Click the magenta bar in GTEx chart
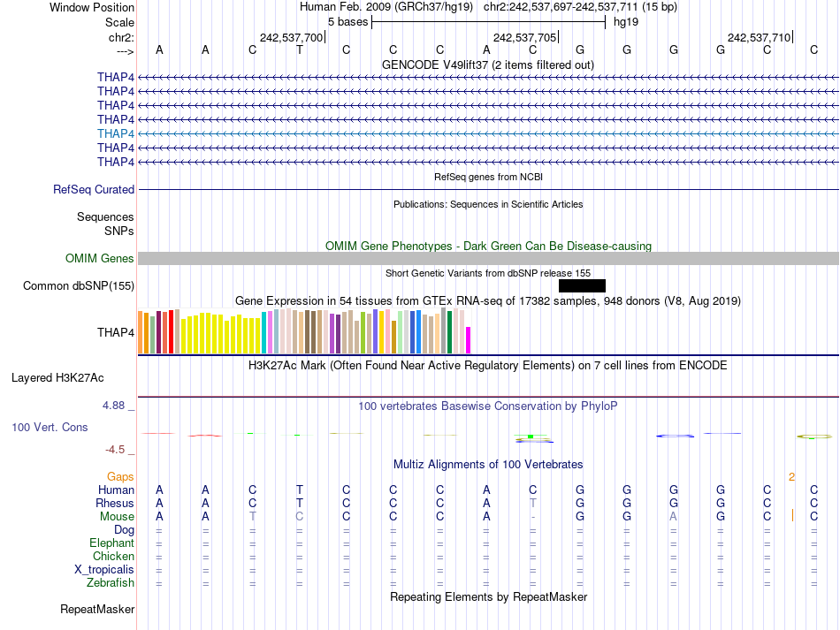 tap(469, 340)
